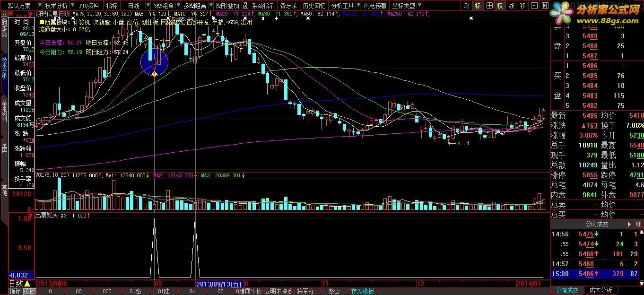Click the yellow diamond marker under candlestick
Image resolution: width=644 pixels, height=295 pixels.
click(x=154, y=74)
